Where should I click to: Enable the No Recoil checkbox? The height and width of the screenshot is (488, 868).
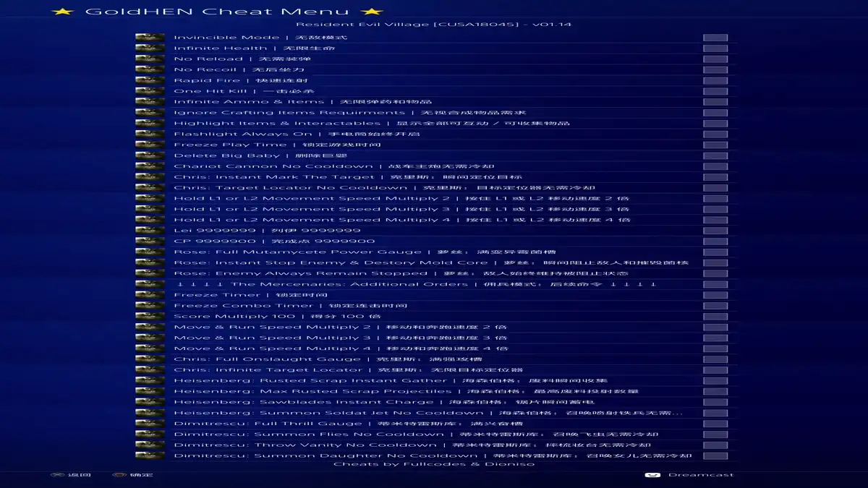coord(715,70)
